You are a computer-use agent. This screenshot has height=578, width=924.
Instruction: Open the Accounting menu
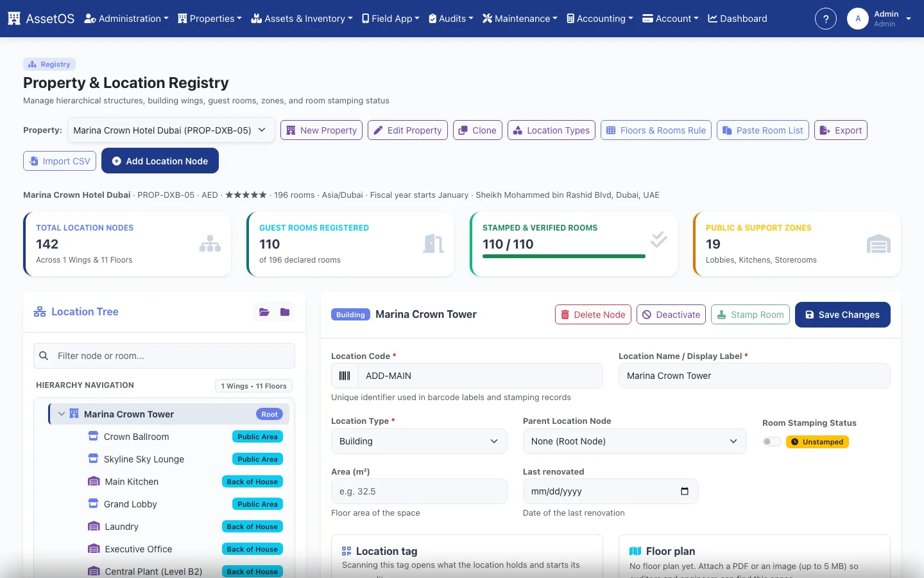[x=600, y=19]
